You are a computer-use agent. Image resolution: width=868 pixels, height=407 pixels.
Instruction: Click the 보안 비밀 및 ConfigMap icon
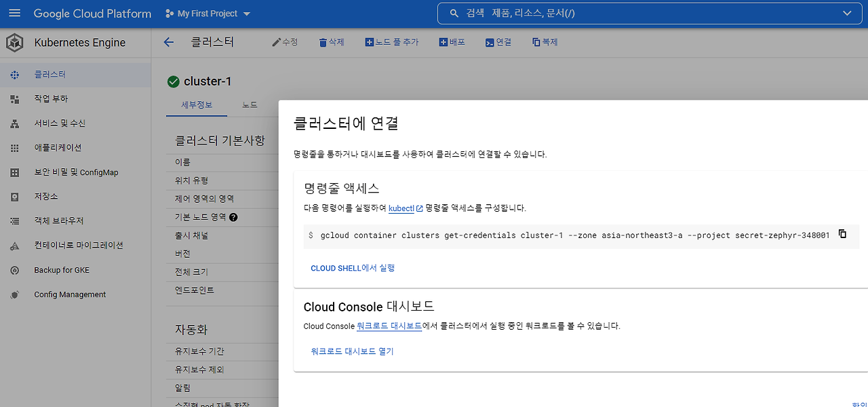[x=15, y=172]
